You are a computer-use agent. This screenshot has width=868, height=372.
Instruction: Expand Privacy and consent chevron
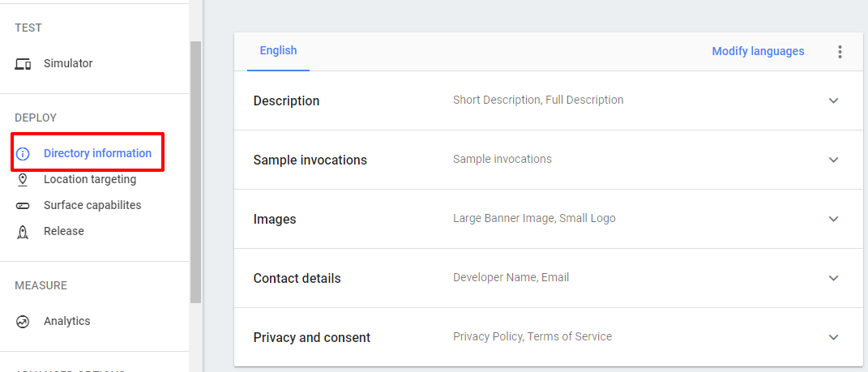(x=833, y=338)
